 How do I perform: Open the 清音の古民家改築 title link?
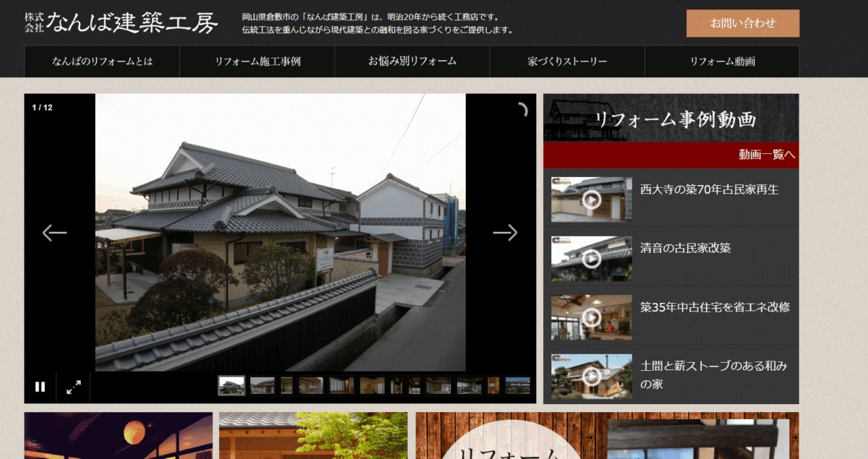coord(686,248)
